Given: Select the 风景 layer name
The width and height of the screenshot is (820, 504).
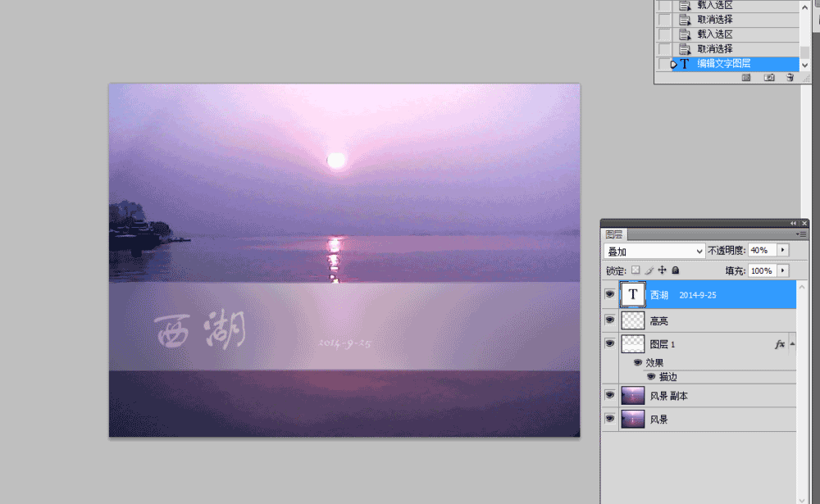Looking at the screenshot, I should click(659, 420).
